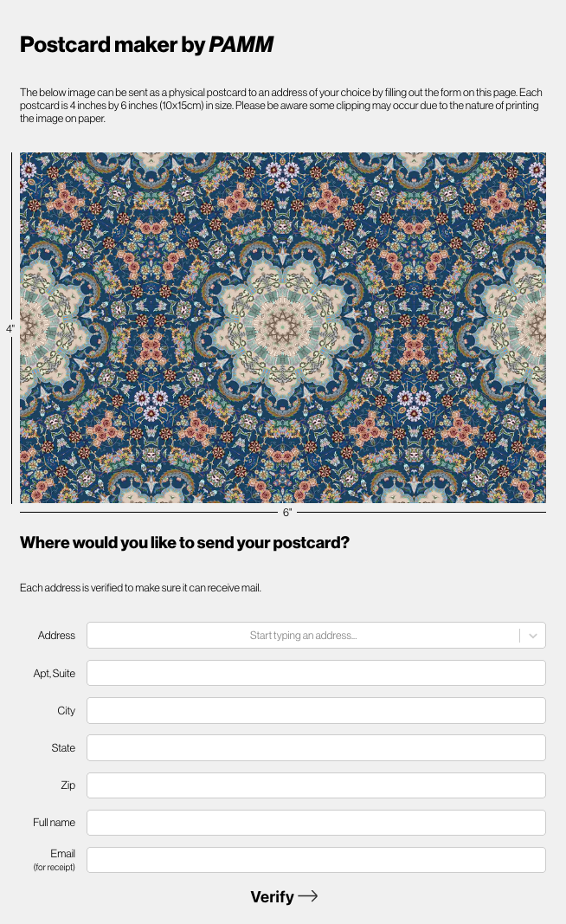Open the PAMM link in the title
Viewport: 566px width, 924px height.
[x=241, y=45]
